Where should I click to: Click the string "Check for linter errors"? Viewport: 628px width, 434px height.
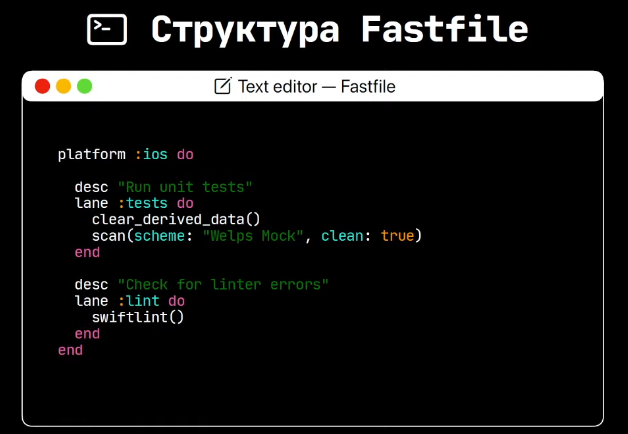point(223,285)
